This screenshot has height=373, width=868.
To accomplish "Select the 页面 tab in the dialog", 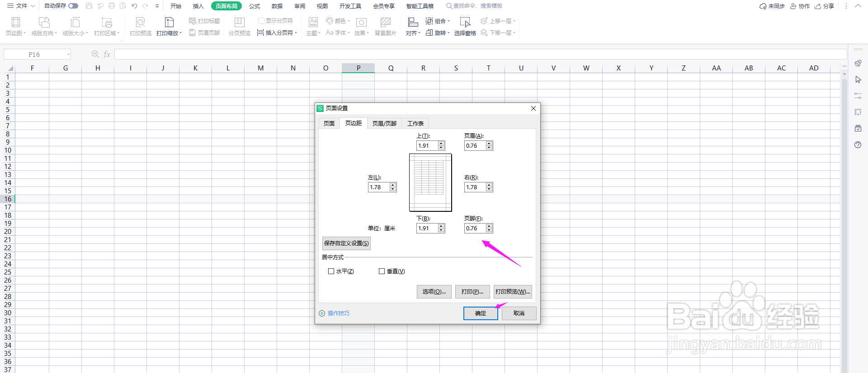I will (x=329, y=123).
